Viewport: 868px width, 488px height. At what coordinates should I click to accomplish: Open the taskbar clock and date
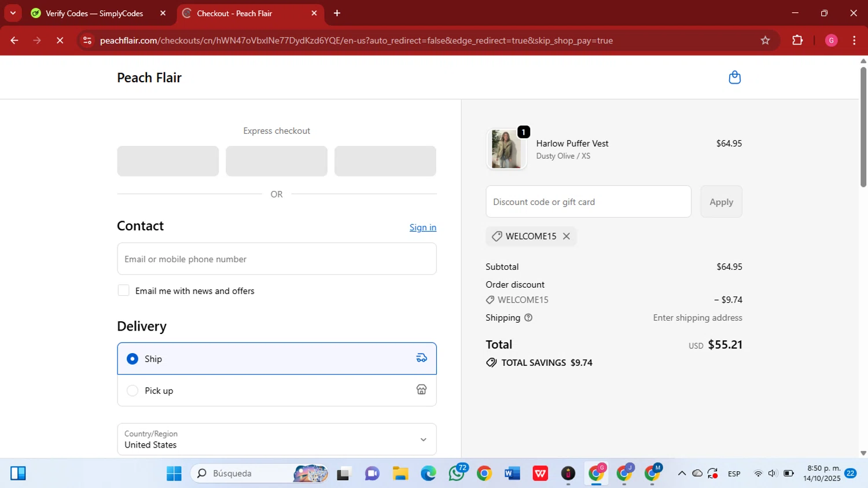click(822, 474)
